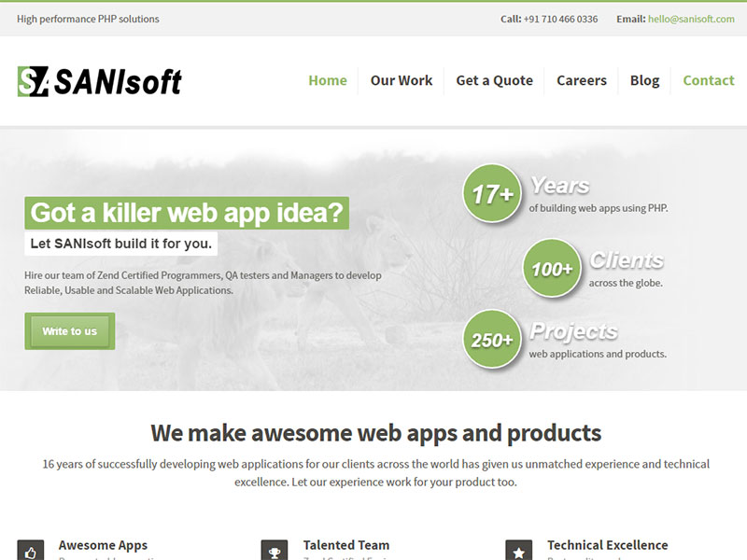Click 'of building web apps using PHP' text
The width and height of the screenshot is (747, 560).
point(599,208)
